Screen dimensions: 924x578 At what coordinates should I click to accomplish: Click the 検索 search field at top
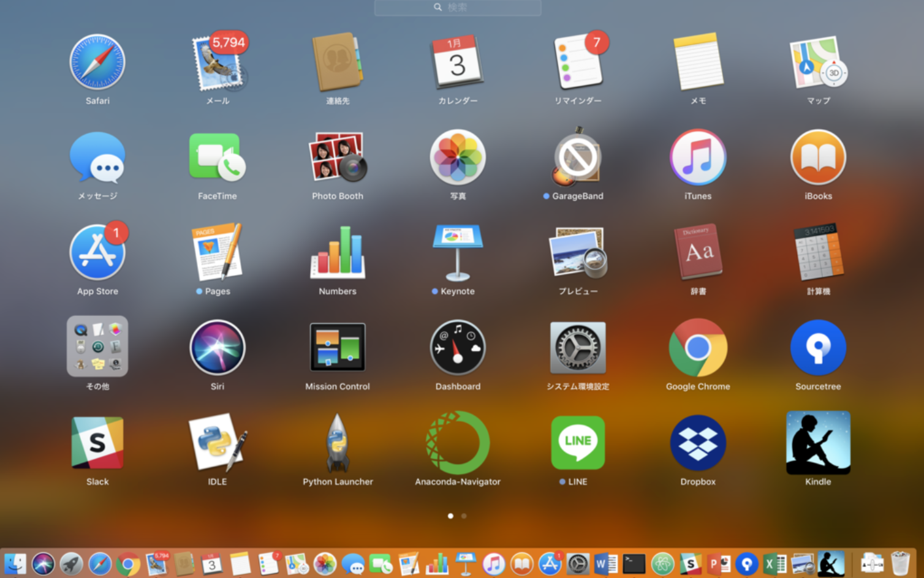[458, 7]
